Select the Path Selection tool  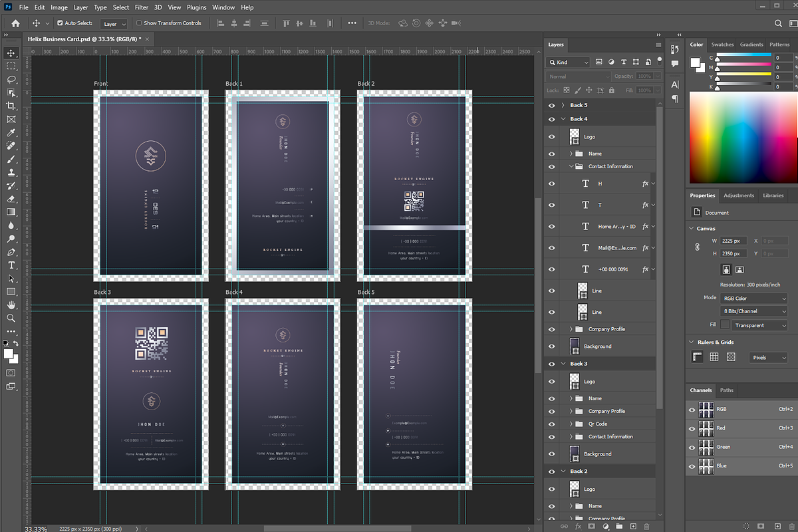11,279
